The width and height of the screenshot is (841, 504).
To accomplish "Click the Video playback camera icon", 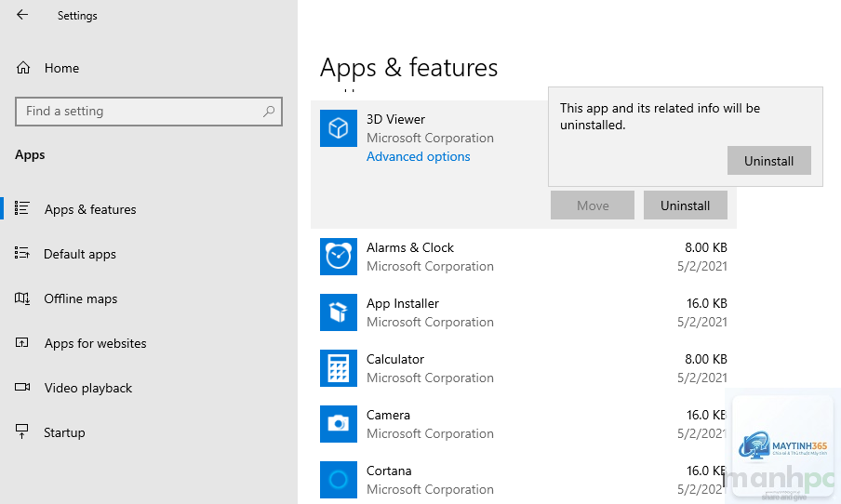I will click(22, 387).
